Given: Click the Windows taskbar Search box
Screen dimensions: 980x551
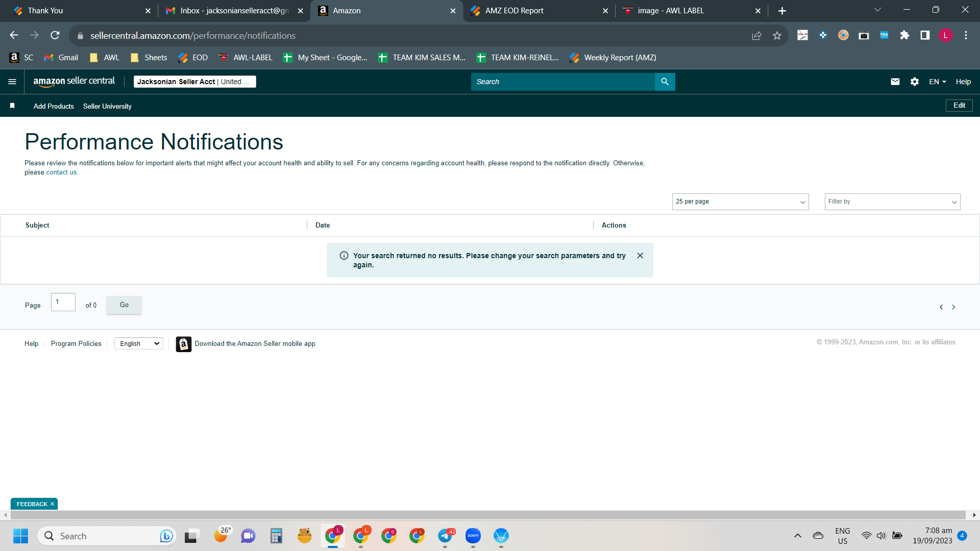Looking at the screenshot, I should click(x=107, y=536).
